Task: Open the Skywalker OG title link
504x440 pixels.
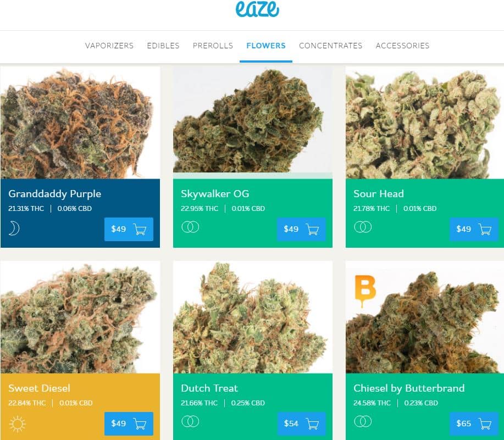Action: pyautogui.click(x=215, y=194)
